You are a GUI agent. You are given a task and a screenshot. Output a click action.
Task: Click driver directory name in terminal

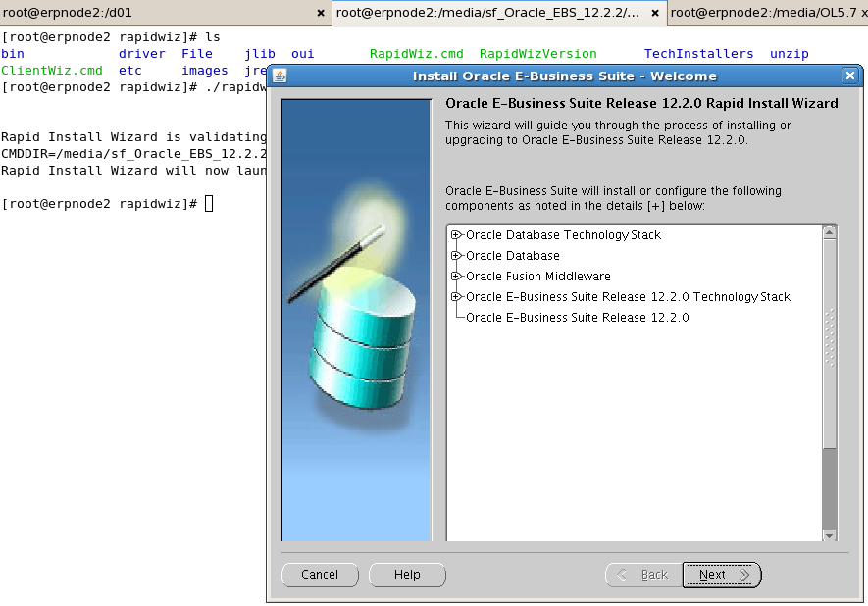pyautogui.click(x=141, y=54)
